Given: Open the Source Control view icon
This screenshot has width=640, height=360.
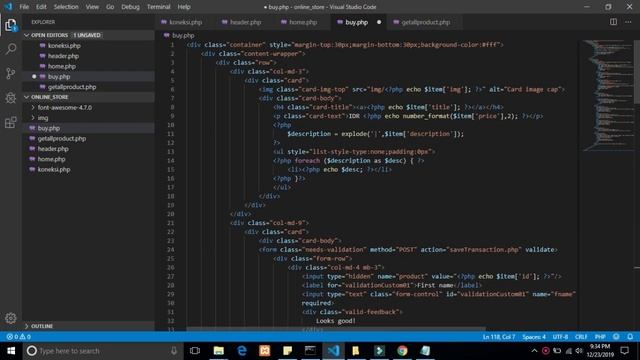Looking at the screenshot, I should point(11,73).
